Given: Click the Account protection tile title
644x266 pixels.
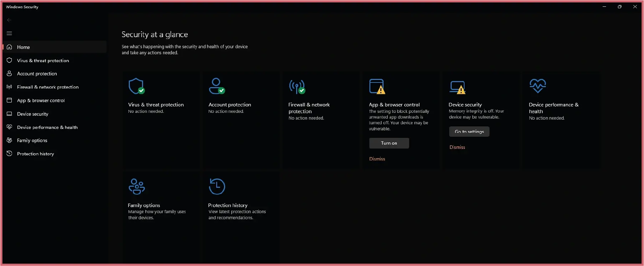Looking at the screenshot, I should [230, 105].
